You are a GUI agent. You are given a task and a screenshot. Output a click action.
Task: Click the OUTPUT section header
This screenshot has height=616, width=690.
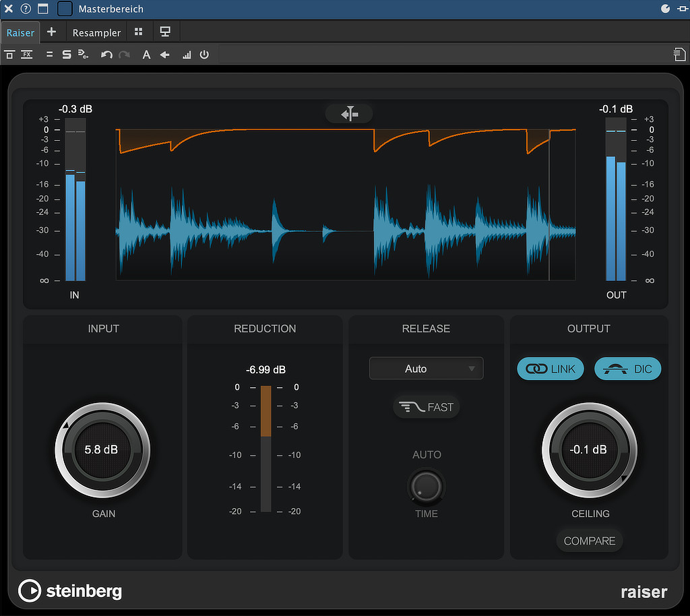(x=589, y=329)
